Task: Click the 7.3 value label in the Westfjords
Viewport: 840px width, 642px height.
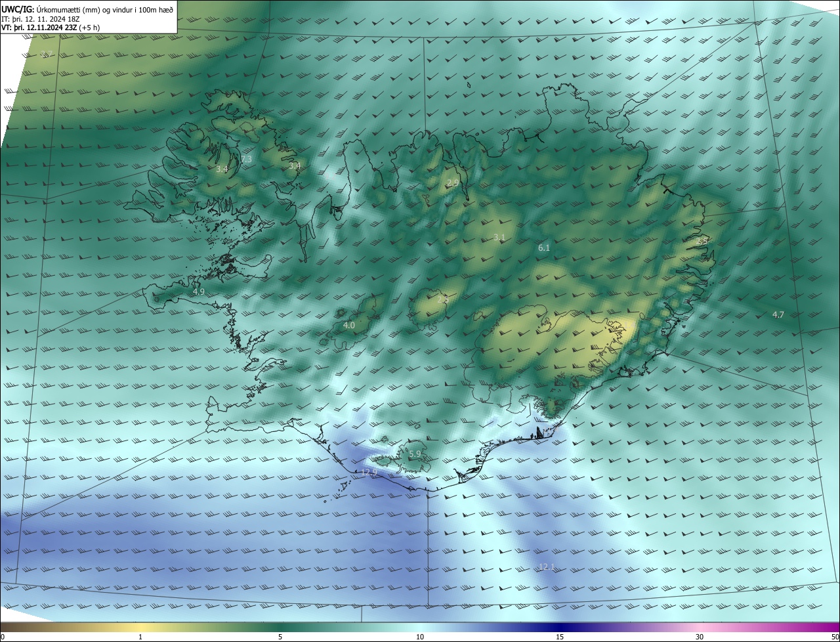Action: tap(246, 160)
